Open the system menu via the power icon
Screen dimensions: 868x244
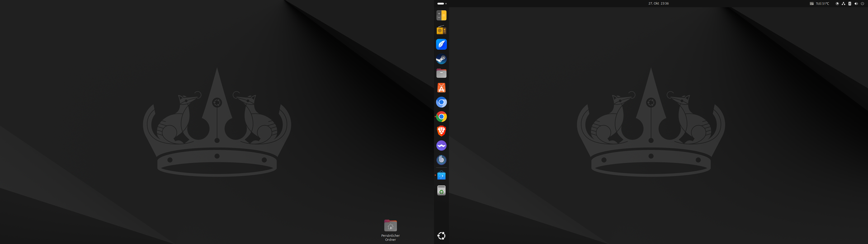pyautogui.click(x=862, y=4)
